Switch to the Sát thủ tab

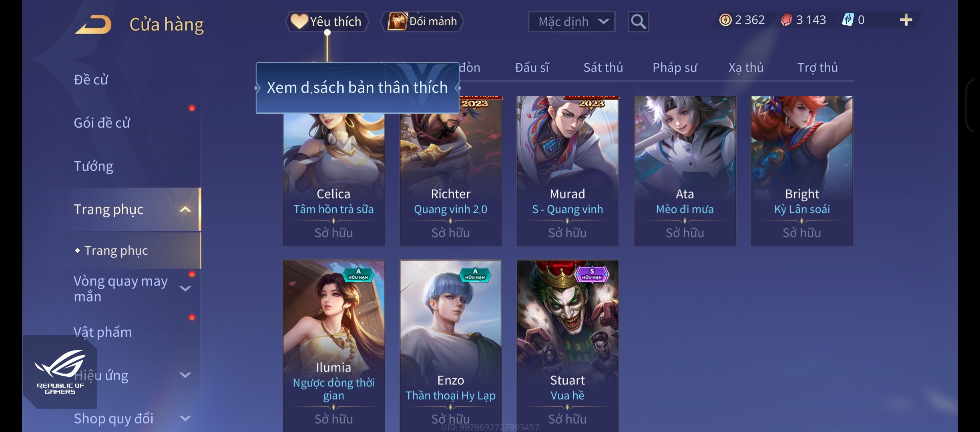603,68
